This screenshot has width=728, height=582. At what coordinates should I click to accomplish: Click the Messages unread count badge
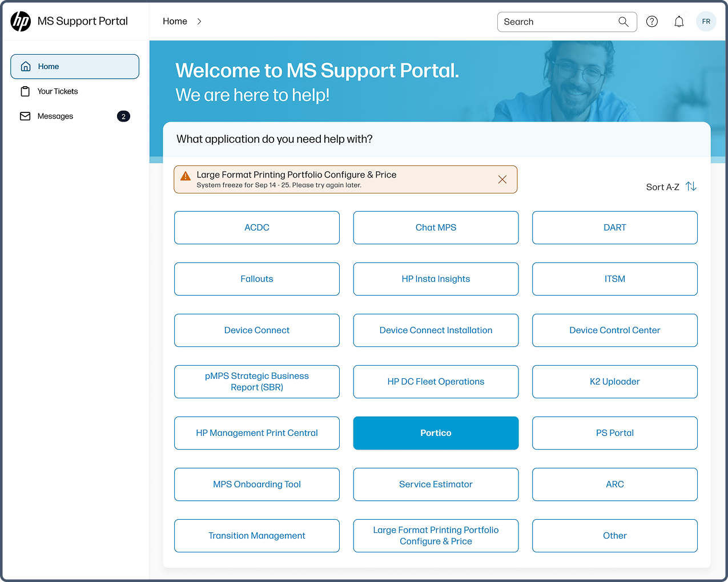[123, 116]
